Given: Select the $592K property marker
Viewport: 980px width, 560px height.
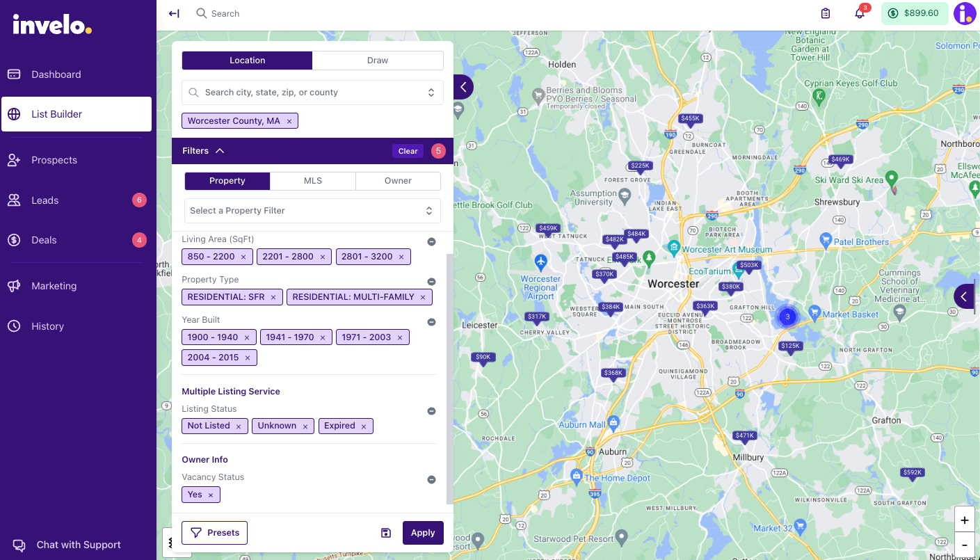Looking at the screenshot, I should 912,473.
